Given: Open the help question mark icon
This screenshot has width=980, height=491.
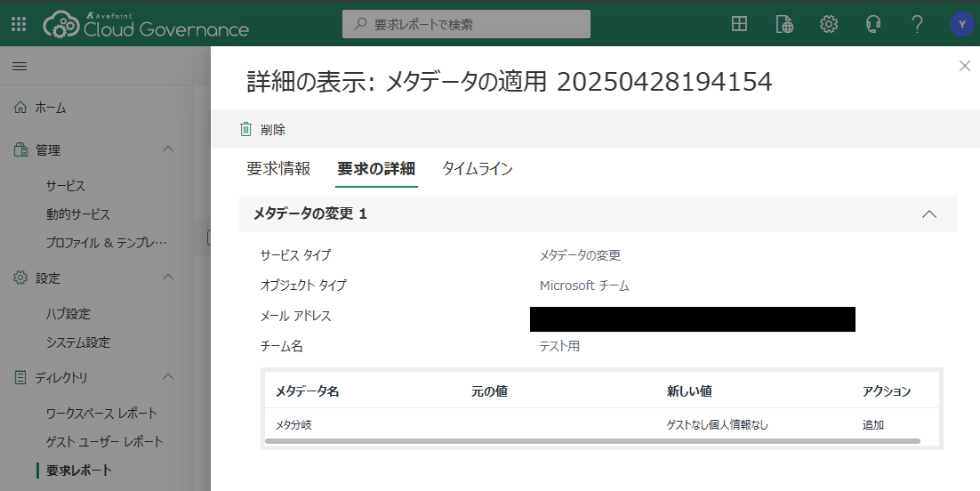Looking at the screenshot, I should coord(917,24).
